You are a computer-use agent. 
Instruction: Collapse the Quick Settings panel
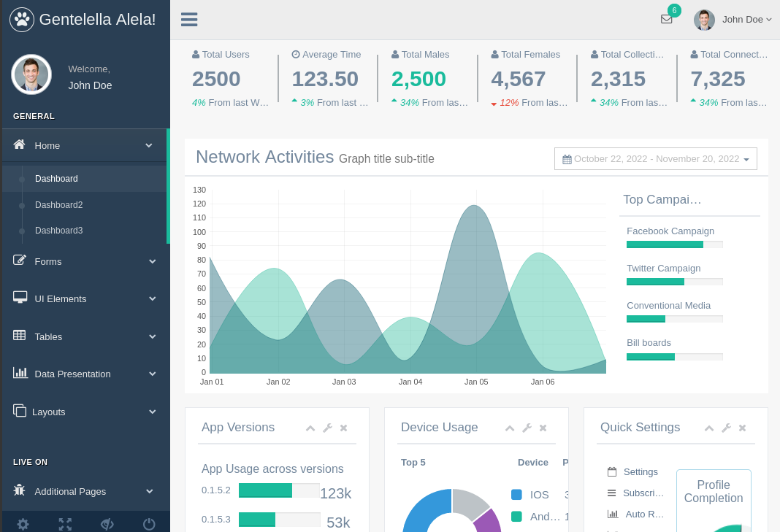point(709,428)
